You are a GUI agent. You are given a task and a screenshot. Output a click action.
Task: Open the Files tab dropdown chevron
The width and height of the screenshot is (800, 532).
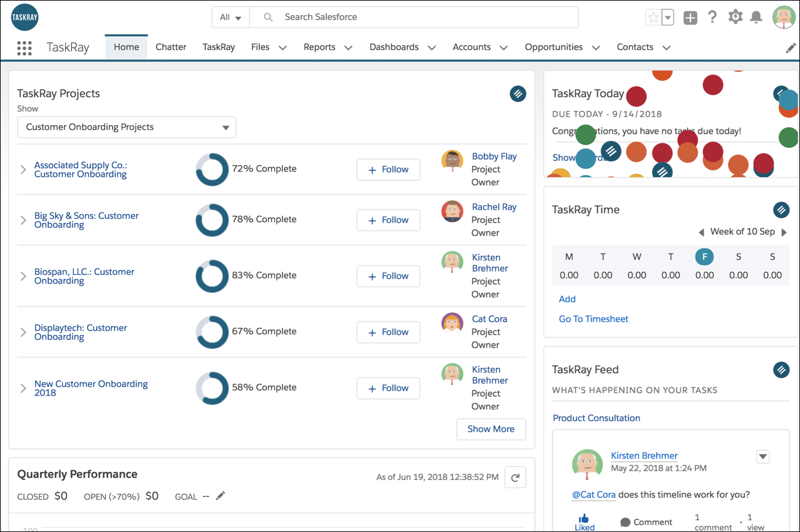pyautogui.click(x=282, y=48)
